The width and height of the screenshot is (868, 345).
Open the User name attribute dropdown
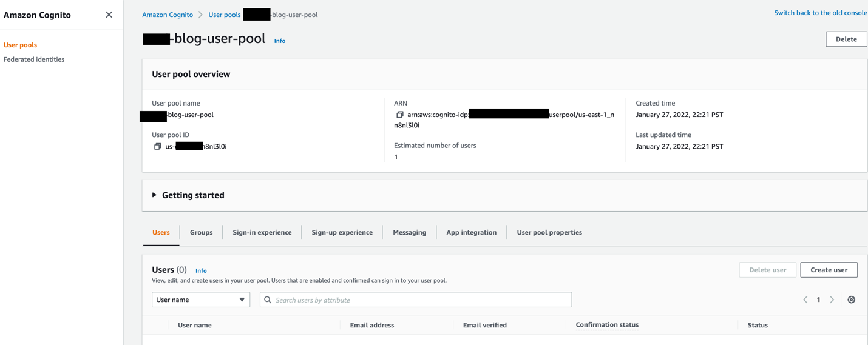coord(201,300)
